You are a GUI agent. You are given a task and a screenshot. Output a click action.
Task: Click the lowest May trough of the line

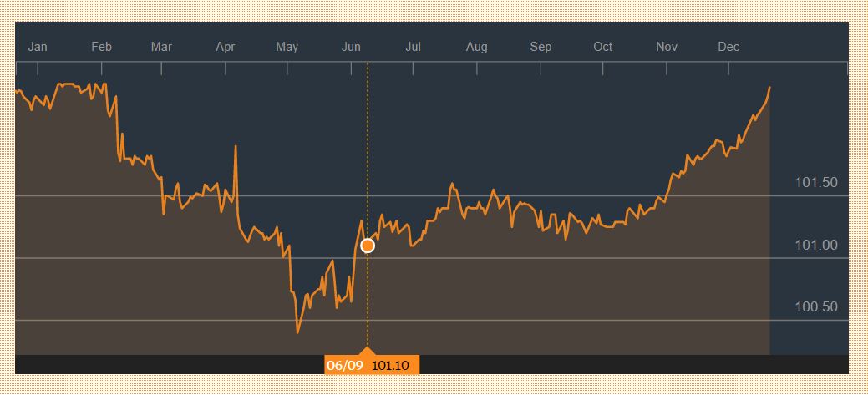(298, 332)
